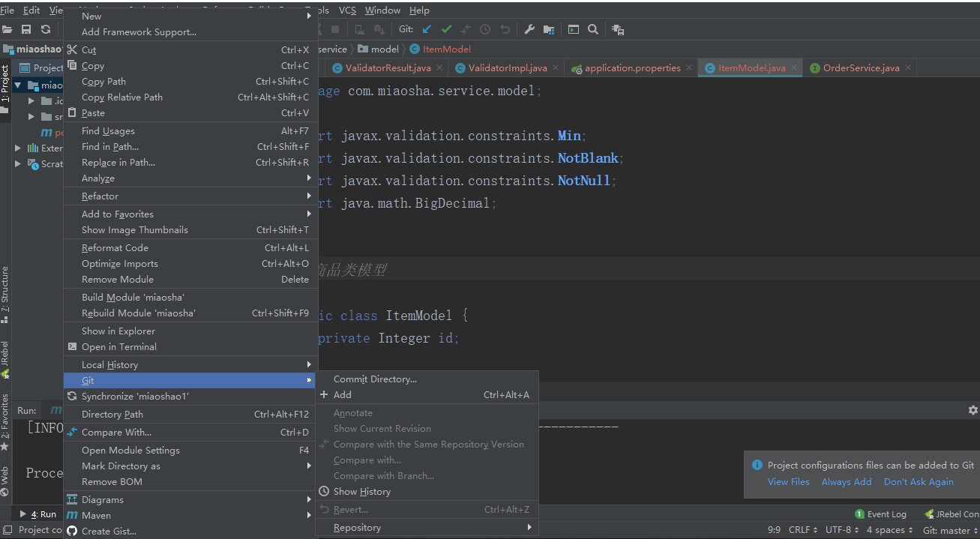
Task: Expand the Repository submenu in Git
Action: tap(426, 527)
